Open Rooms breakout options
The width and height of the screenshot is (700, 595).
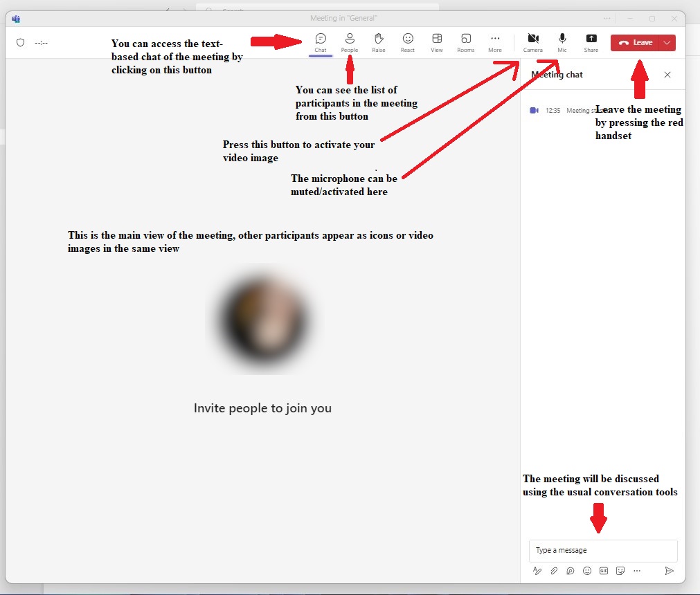coord(466,42)
